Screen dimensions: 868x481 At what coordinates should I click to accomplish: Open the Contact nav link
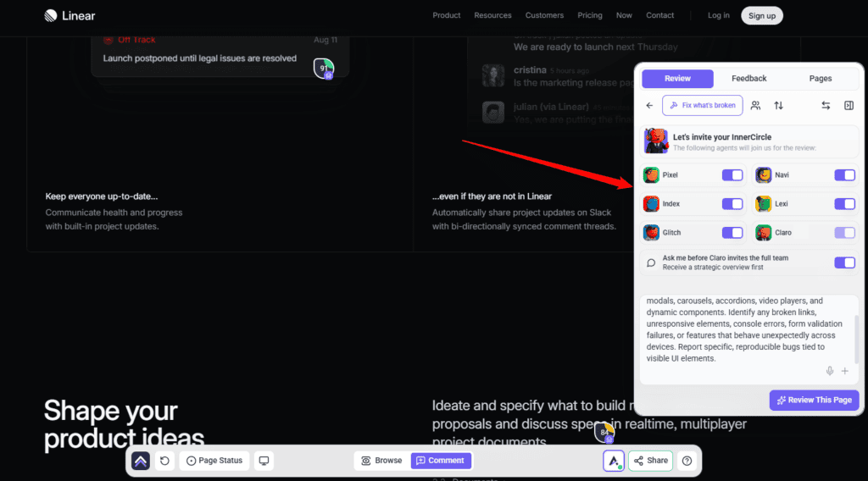(x=659, y=15)
